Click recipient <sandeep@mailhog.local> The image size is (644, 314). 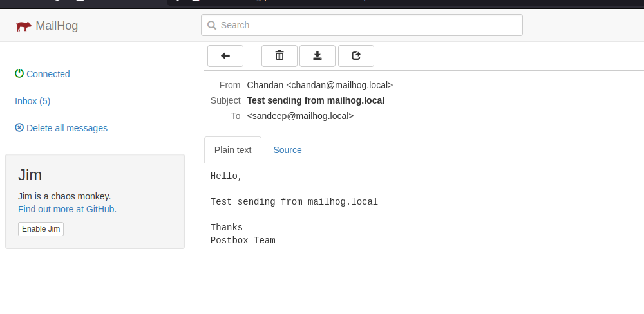pos(300,116)
